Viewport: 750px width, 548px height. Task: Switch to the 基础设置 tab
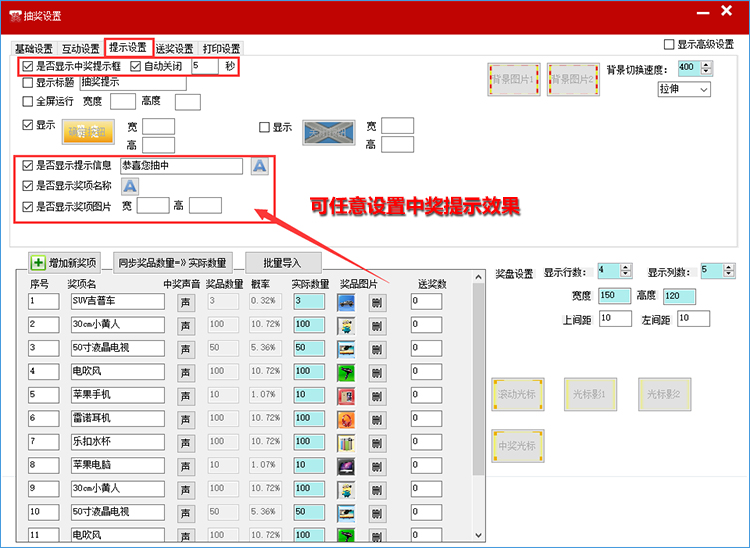click(x=34, y=49)
